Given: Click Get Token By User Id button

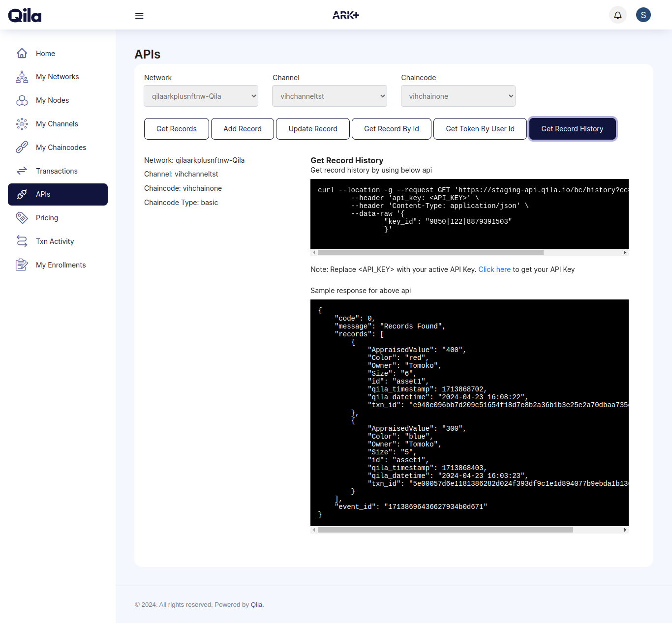Looking at the screenshot, I should click(480, 129).
